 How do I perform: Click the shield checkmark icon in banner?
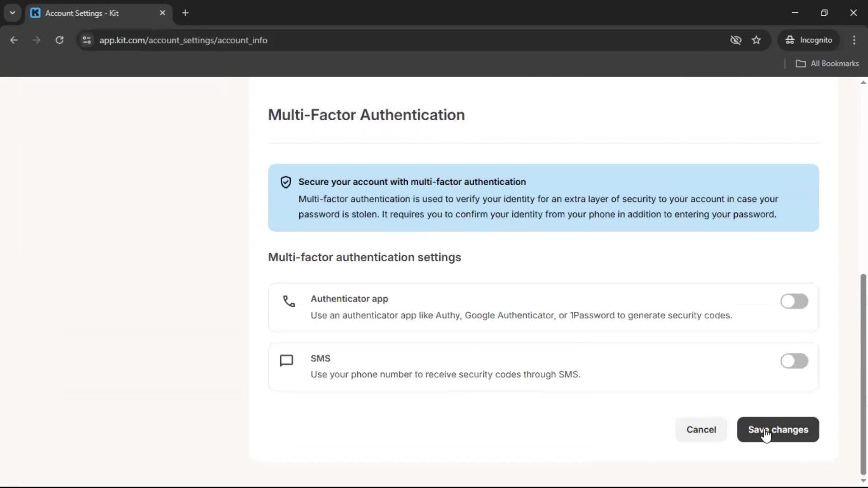tap(286, 182)
